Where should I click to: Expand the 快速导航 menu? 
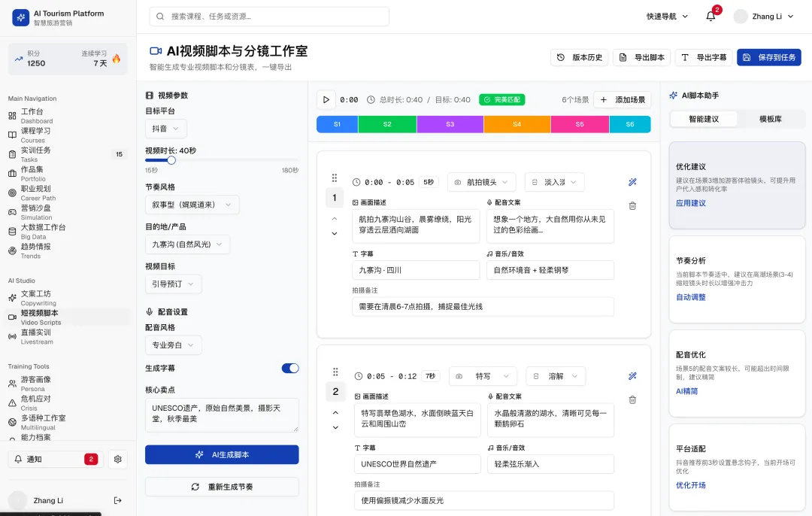click(x=667, y=17)
